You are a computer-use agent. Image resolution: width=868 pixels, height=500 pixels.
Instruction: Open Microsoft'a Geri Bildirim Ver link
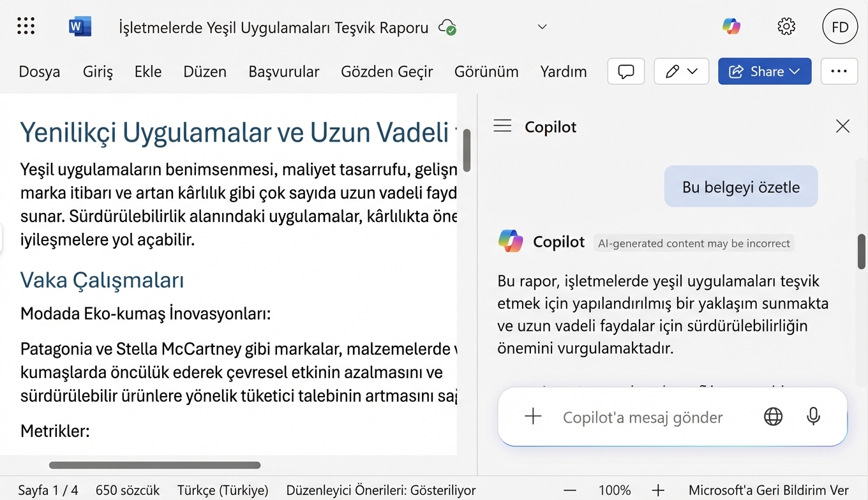coord(768,490)
